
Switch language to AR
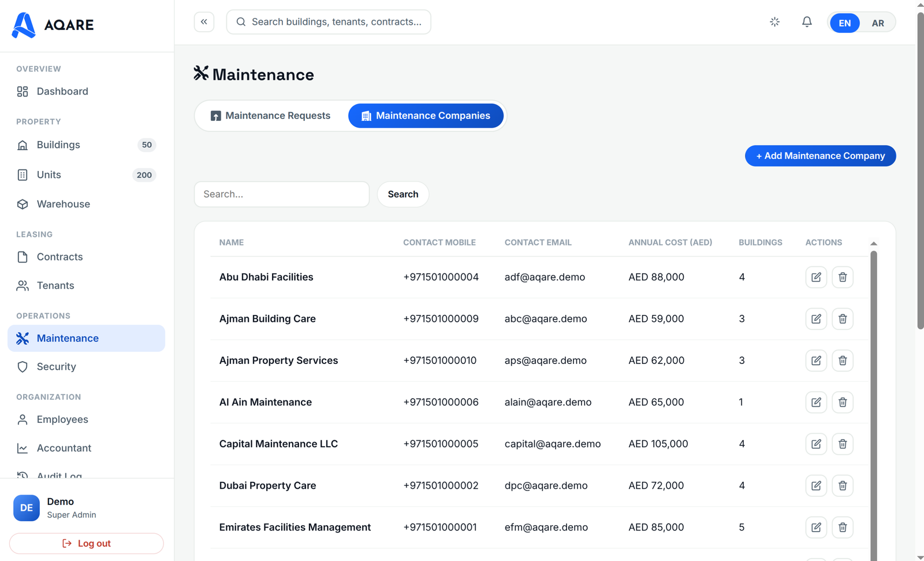click(878, 23)
